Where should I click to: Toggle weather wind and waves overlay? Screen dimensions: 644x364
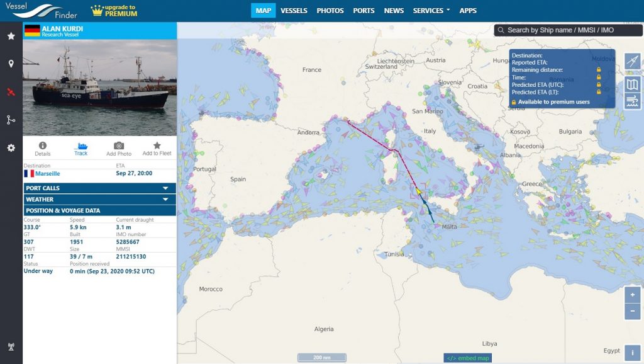click(633, 101)
